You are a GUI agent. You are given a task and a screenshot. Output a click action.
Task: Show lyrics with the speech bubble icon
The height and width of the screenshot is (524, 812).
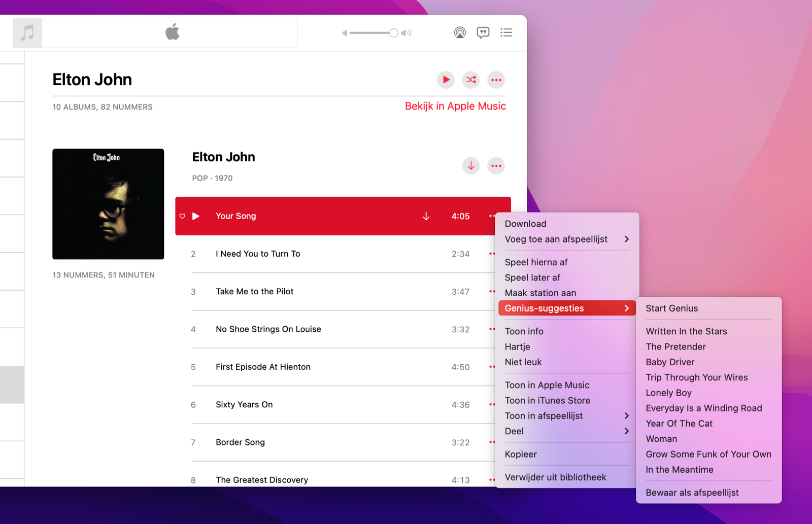click(x=483, y=33)
